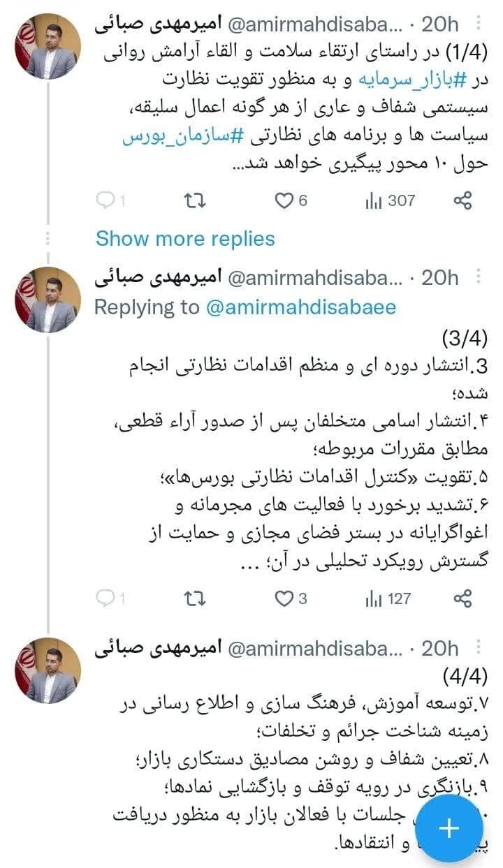Like the (3/4) reply tweet
Viewport: 503px width, 868px height.
[283, 598]
